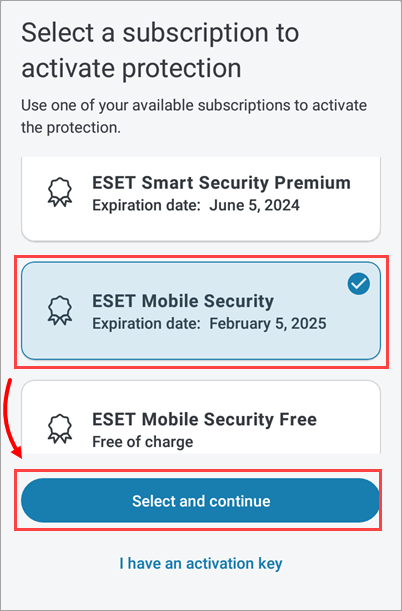Open the I have an activation key link
402x611 pixels.
click(201, 563)
